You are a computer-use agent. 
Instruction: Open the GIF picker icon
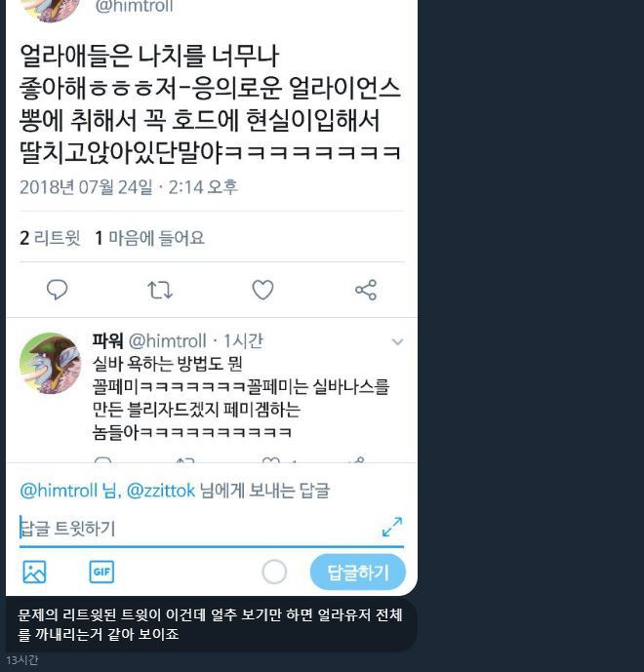101,572
